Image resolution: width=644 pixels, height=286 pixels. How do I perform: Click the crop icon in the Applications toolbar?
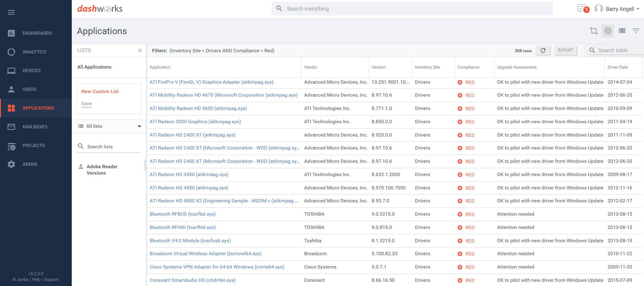[594, 31]
